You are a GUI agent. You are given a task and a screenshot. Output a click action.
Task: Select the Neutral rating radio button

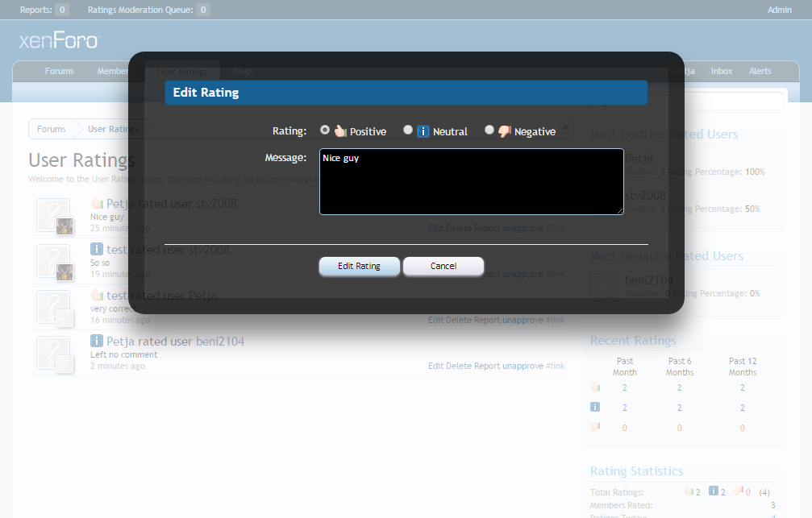(x=408, y=130)
